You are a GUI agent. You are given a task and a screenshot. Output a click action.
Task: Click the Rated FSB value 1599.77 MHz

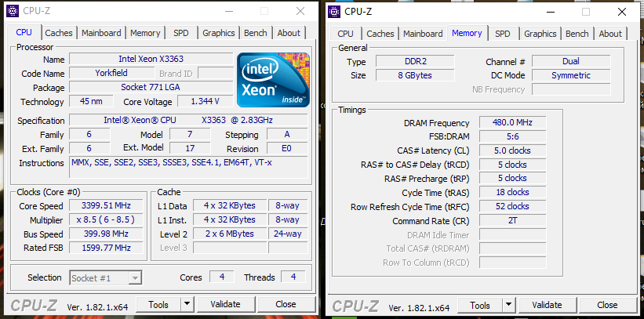tap(106, 248)
